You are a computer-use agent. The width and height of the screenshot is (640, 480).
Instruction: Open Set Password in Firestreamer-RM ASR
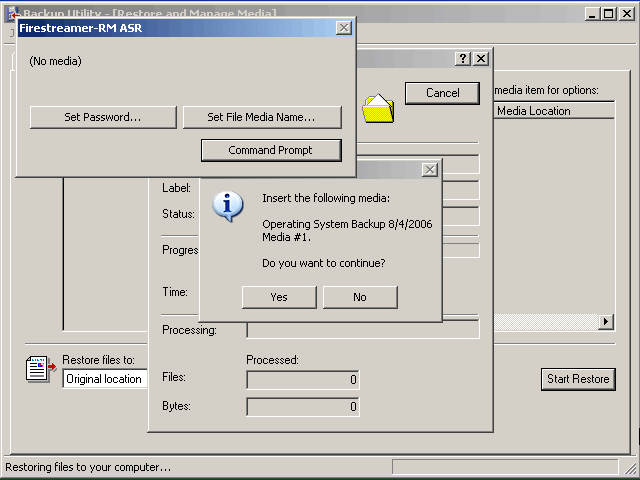click(x=103, y=118)
